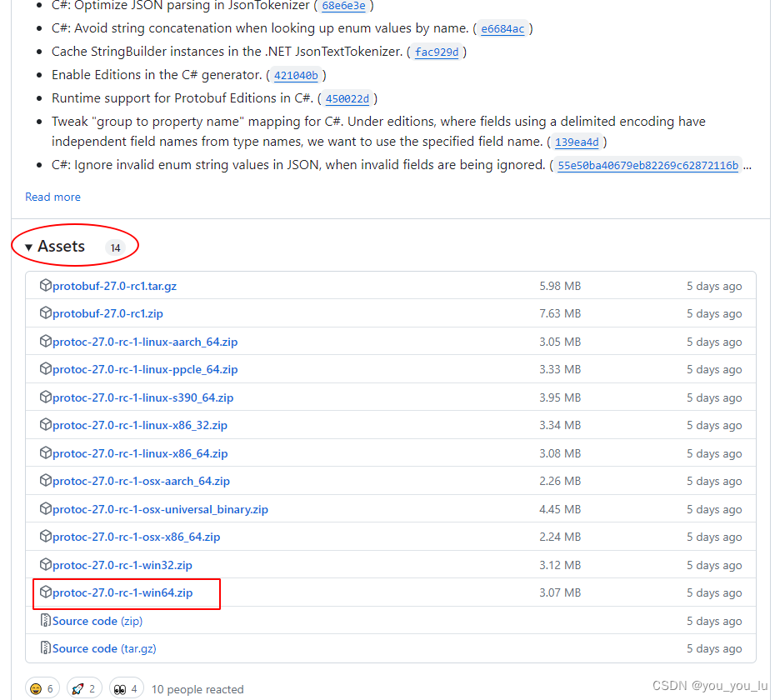780x700 pixels.
Task: Click the package icon beside protoc-27.0-rc-1-osx-universal_binary.zip
Action: (x=46, y=508)
